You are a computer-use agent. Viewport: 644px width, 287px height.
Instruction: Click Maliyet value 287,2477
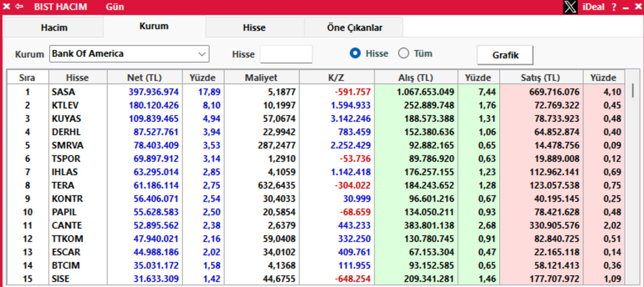277,145
